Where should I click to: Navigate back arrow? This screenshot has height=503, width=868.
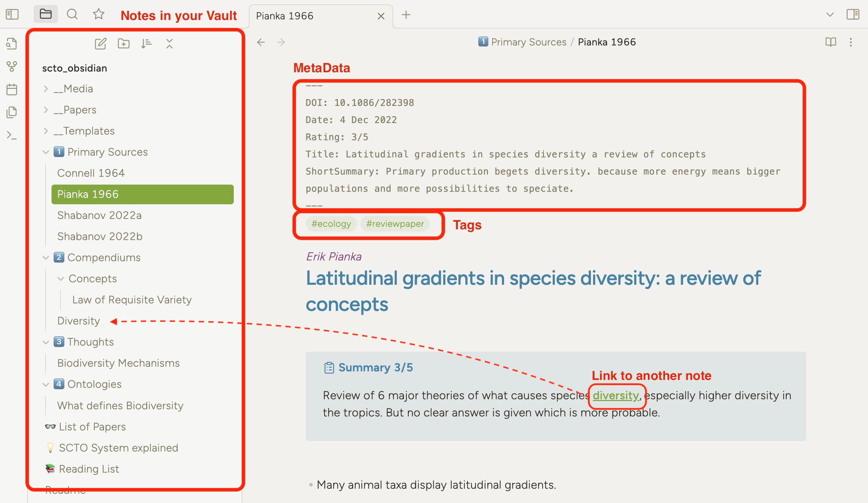pos(261,42)
